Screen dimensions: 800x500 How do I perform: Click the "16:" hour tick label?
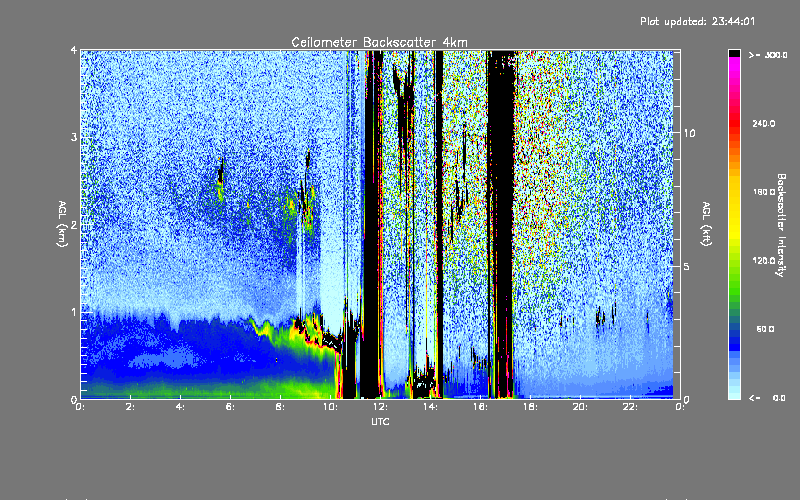click(x=480, y=407)
